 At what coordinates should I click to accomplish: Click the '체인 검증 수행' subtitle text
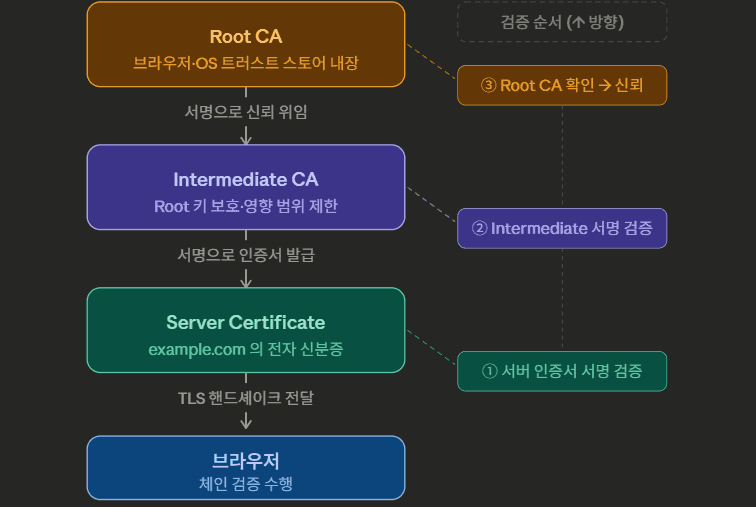pyautogui.click(x=246, y=484)
